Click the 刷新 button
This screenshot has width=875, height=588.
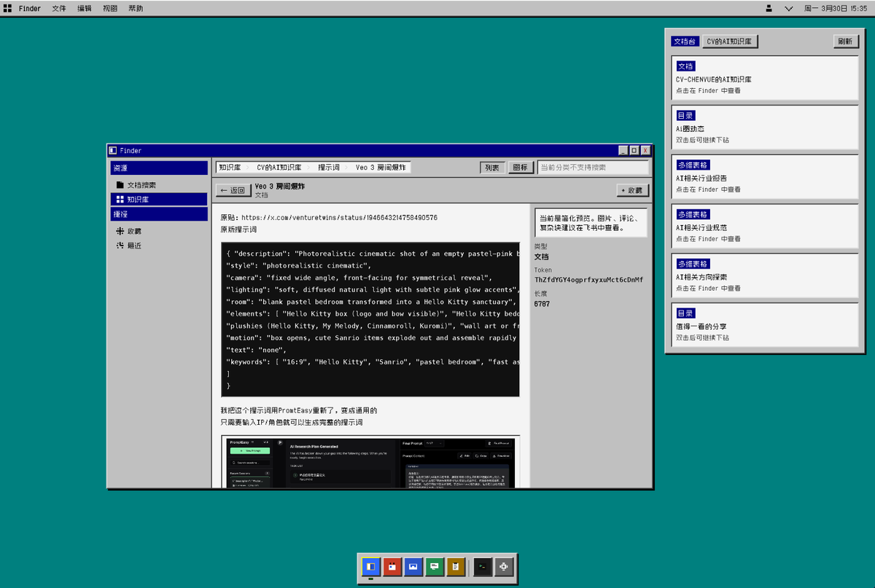point(845,42)
